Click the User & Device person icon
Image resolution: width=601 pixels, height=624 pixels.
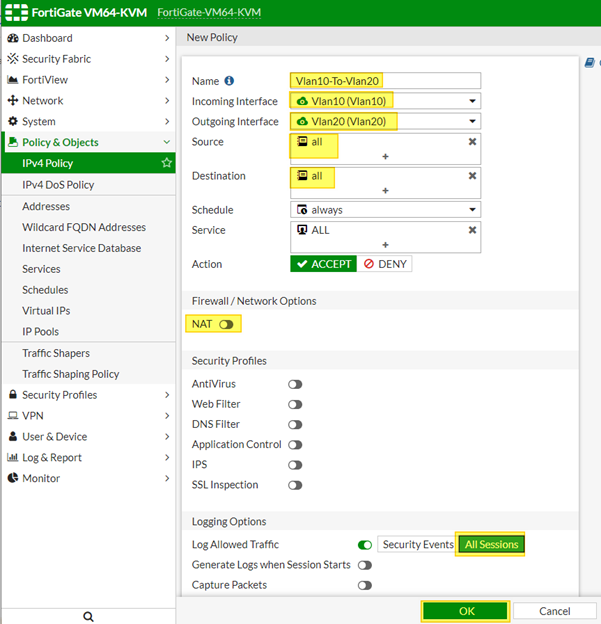pyautogui.click(x=13, y=436)
